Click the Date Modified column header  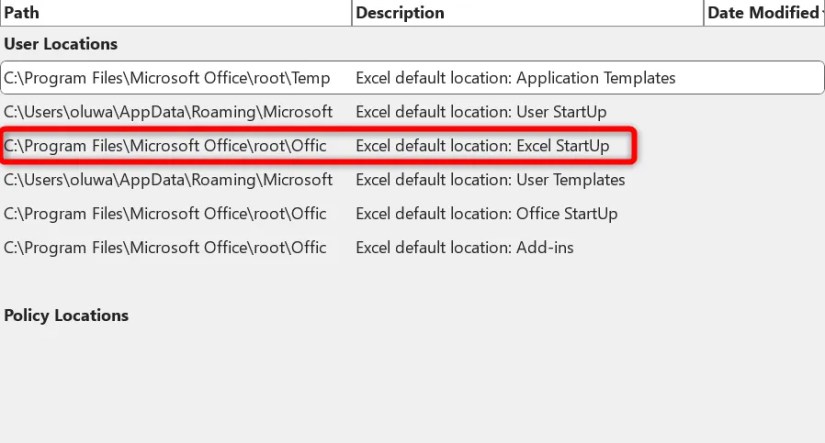point(762,13)
